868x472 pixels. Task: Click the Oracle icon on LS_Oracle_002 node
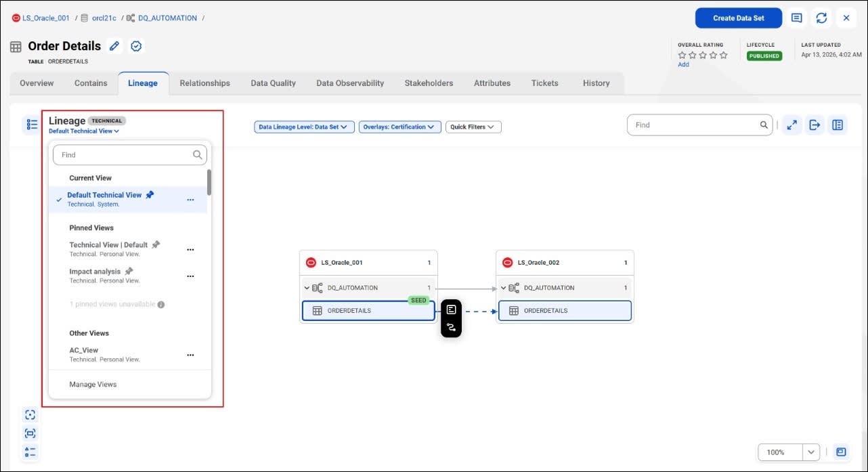click(x=507, y=263)
